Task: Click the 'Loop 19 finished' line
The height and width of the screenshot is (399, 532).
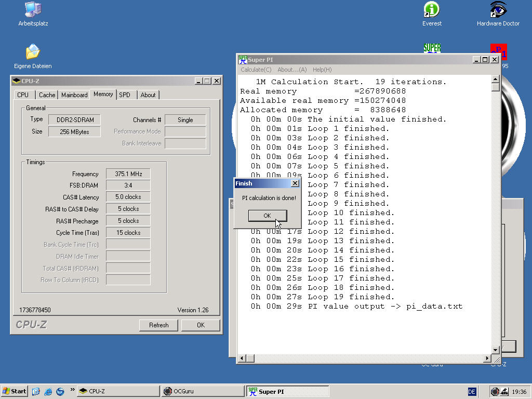Action: [322, 297]
